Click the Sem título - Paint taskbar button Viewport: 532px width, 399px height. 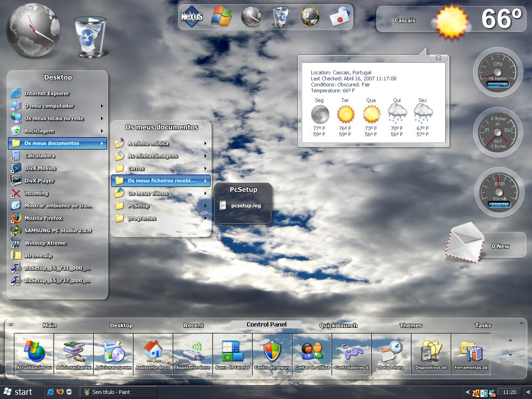(118, 392)
